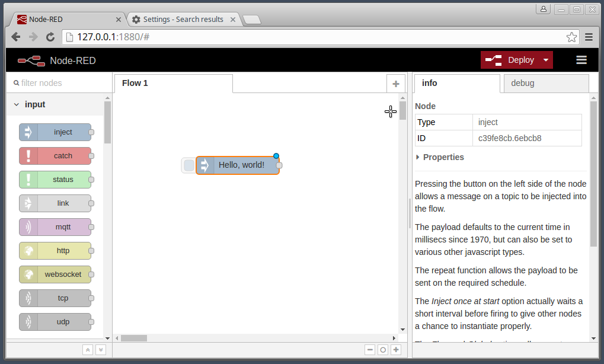Click the Node heading in info panel
The height and width of the screenshot is (364, 604).
point(425,106)
